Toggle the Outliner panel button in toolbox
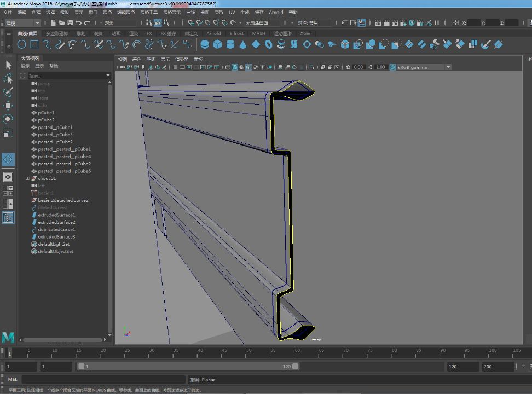The width and height of the screenshot is (532, 394). [8, 218]
